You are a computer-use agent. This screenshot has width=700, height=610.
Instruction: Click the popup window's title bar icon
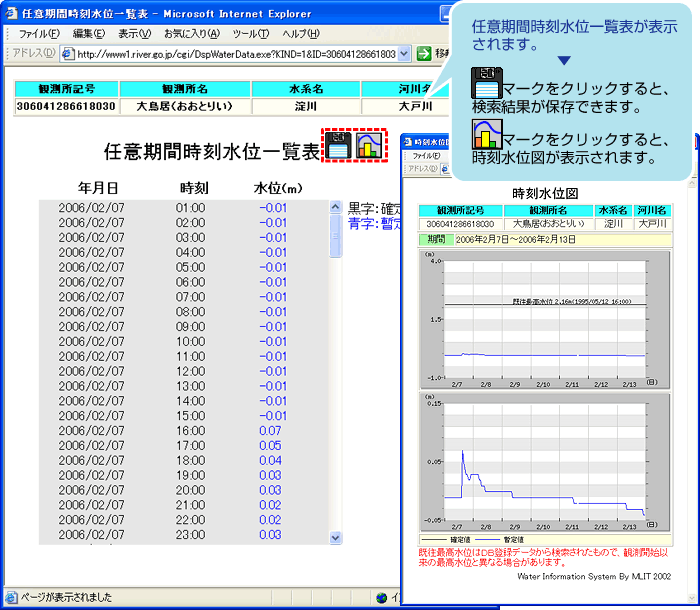click(x=408, y=142)
